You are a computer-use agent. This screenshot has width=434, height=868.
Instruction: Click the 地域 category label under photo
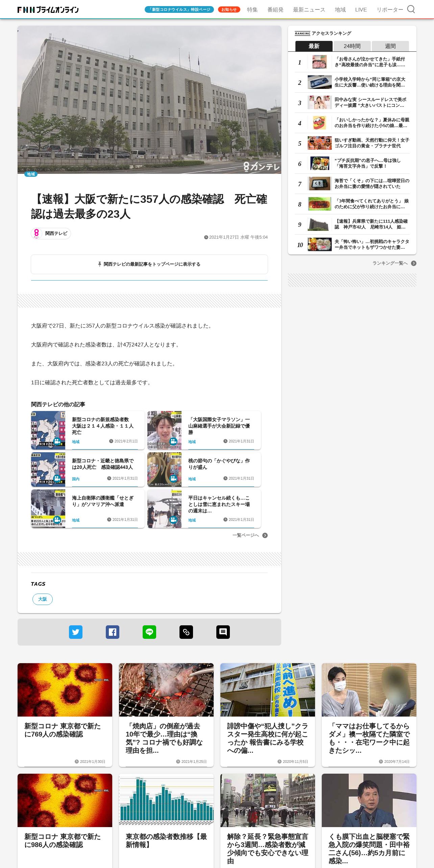[31, 174]
